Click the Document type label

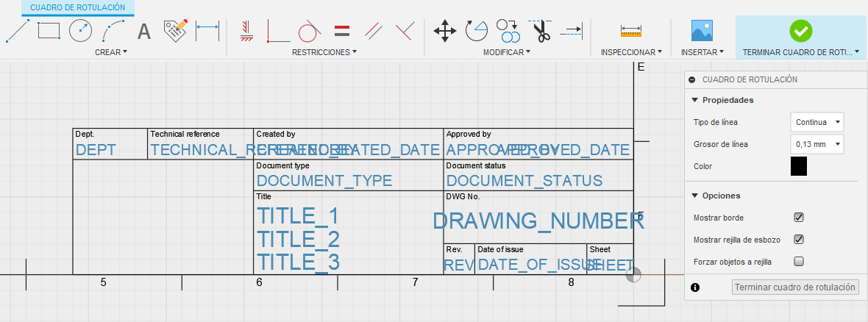click(283, 165)
